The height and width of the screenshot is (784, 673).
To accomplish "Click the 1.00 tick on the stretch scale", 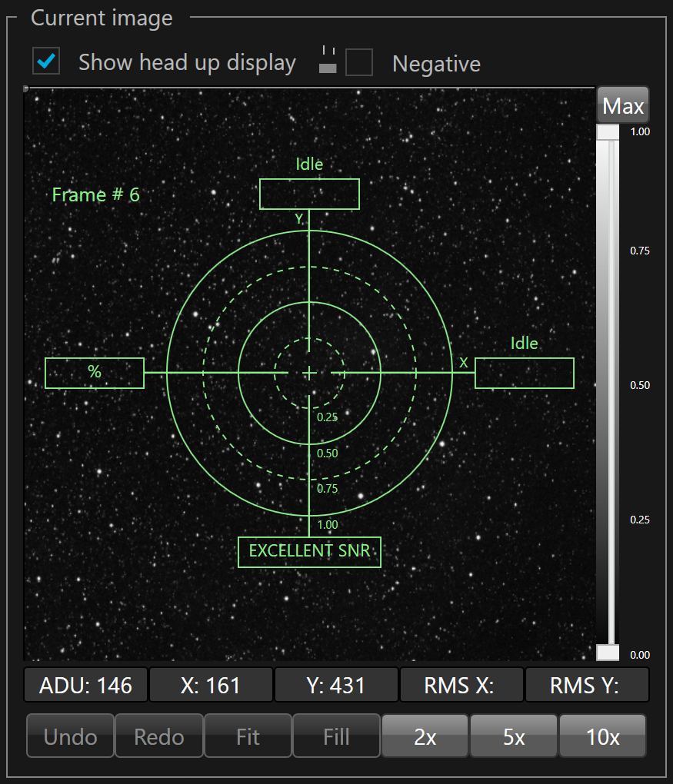I will tap(640, 132).
